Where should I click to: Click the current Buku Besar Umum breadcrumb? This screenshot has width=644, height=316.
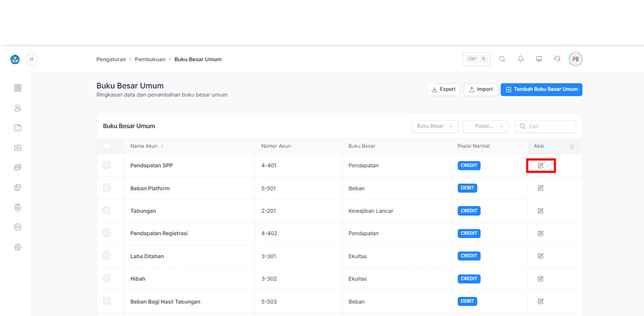coord(198,59)
